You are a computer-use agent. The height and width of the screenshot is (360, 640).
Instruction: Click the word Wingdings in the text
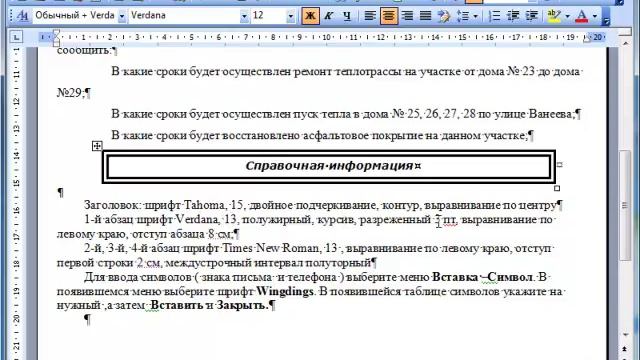point(284,291)
